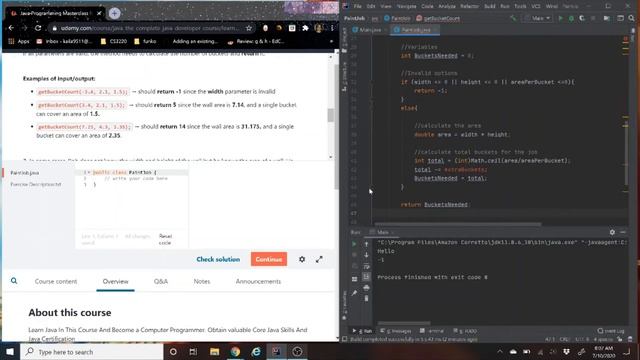Clear the console with trash icon
The width and height of the screenshot is (640, 360).
click(x=366, y=299)
